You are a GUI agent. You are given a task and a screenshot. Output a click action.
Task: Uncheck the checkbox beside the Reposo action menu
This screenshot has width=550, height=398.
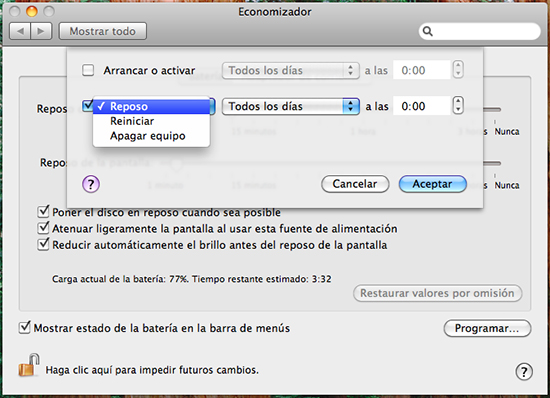tap(87, 105)
